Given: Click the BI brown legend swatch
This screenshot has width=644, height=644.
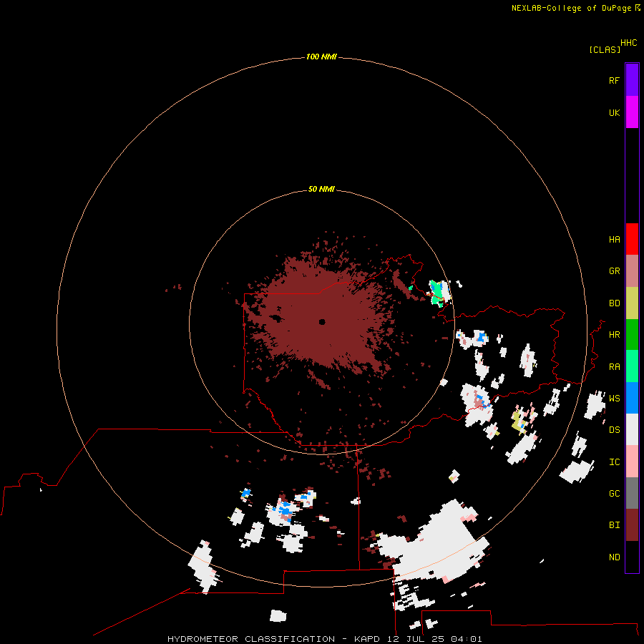Looking at the screenshot, I should click(632, 525).
